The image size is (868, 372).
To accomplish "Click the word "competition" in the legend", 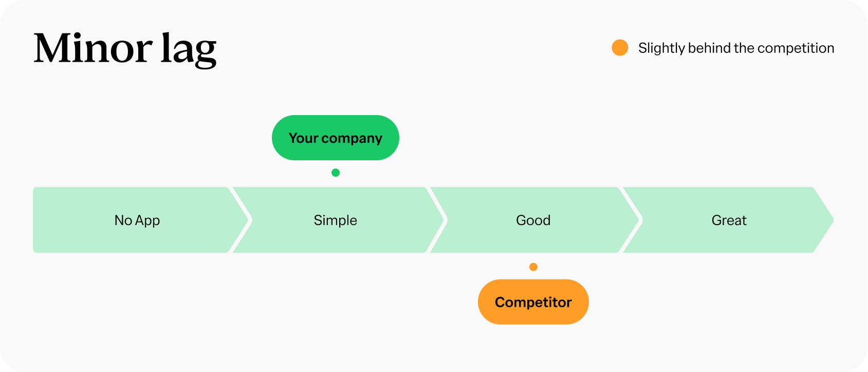I will coord(796,48).
